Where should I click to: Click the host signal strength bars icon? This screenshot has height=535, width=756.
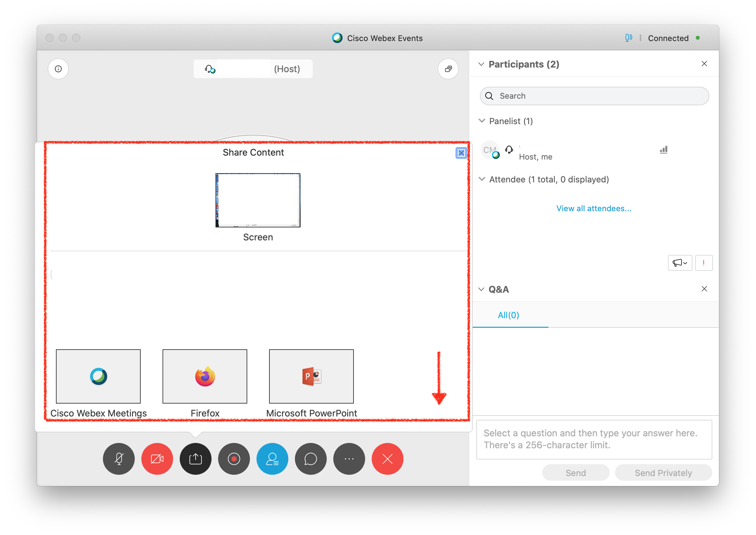pos(664,150)
